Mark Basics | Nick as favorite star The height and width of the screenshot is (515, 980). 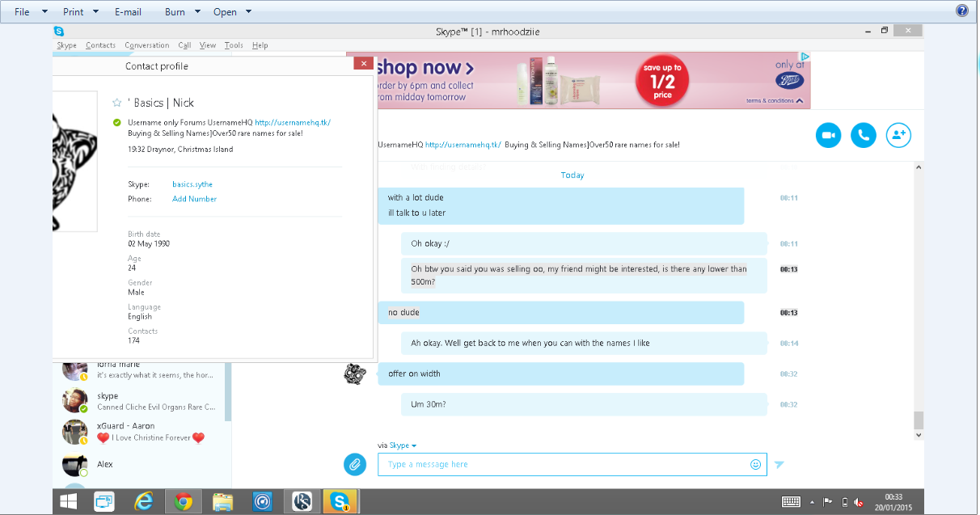click(117, 103)
